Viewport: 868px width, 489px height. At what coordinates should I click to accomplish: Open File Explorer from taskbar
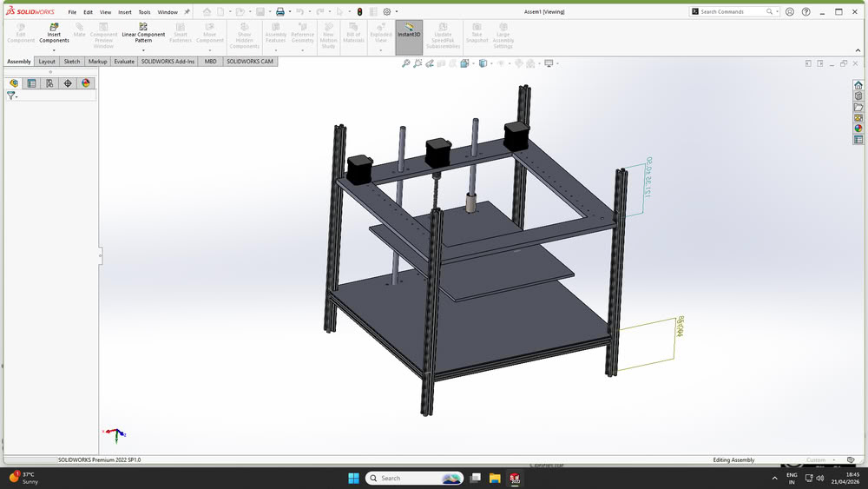495,478
